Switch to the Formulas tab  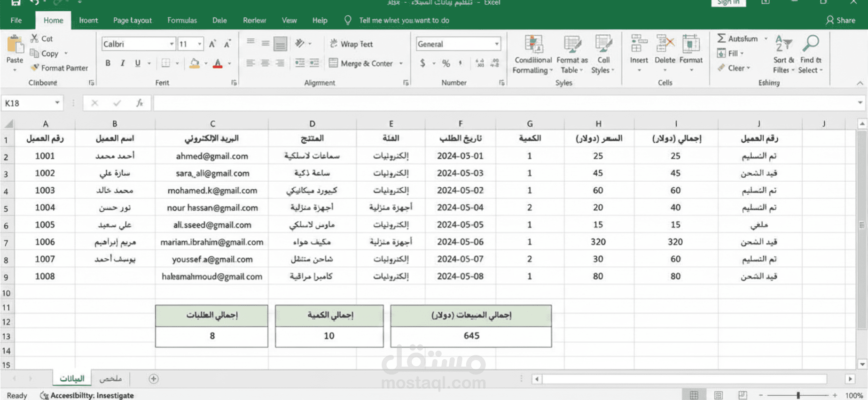pyautogui.click(x=182, y=20)
